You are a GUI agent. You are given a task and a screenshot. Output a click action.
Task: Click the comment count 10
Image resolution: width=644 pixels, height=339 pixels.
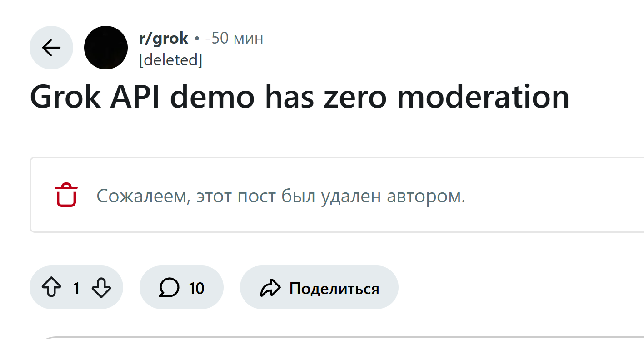point(196,288)
